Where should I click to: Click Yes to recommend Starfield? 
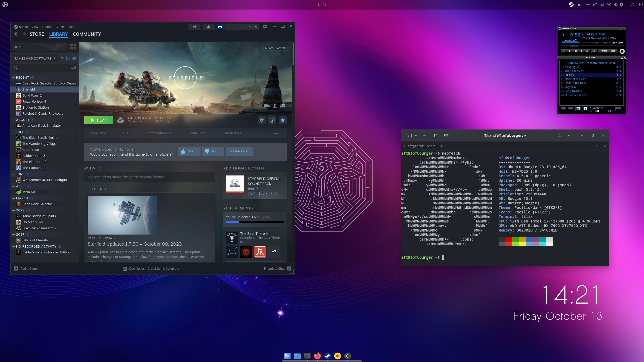point(189,151)
